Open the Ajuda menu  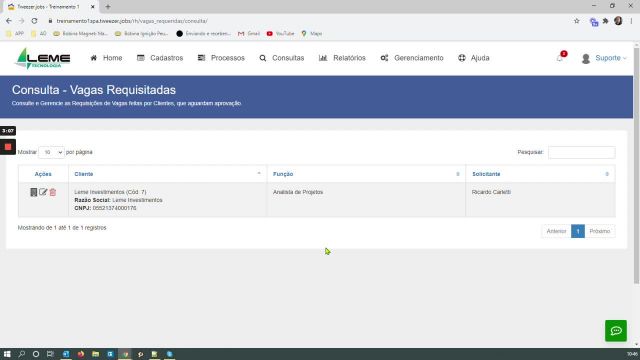tap(473, 58)
